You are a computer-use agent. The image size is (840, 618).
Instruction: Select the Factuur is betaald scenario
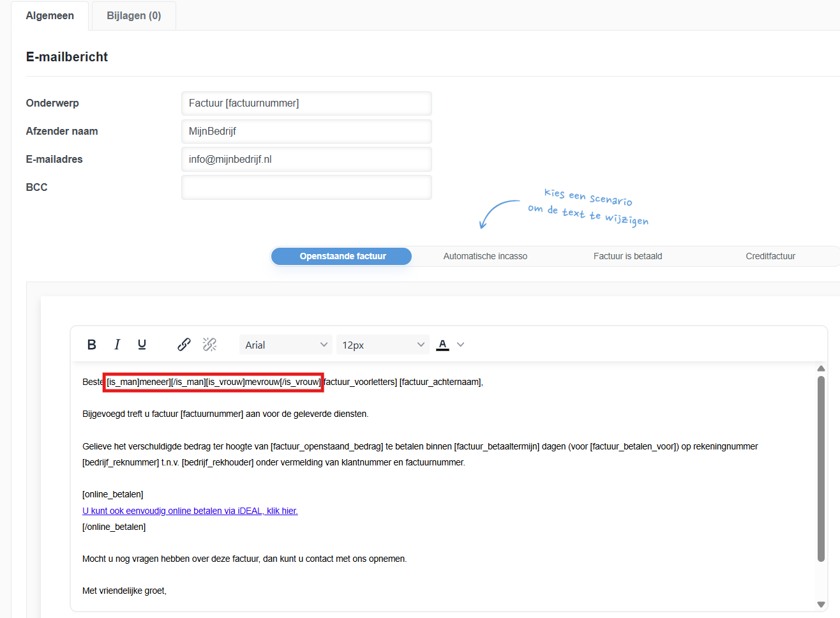pyautogui.click(x=627, y=255)
